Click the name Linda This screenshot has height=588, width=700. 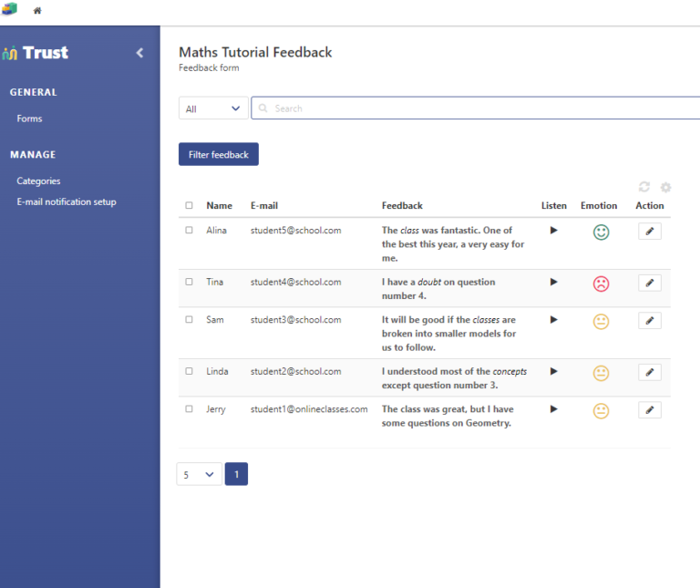coord(217,371)
